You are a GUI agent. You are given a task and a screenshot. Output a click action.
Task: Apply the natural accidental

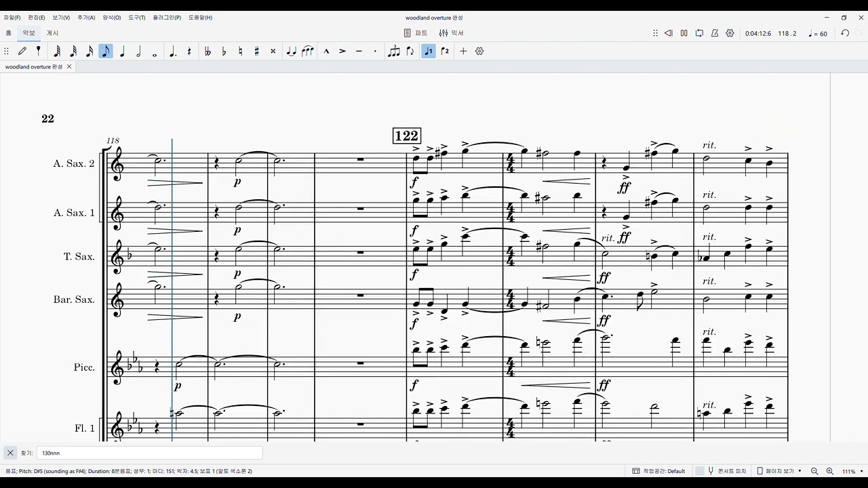coord(240,51)
